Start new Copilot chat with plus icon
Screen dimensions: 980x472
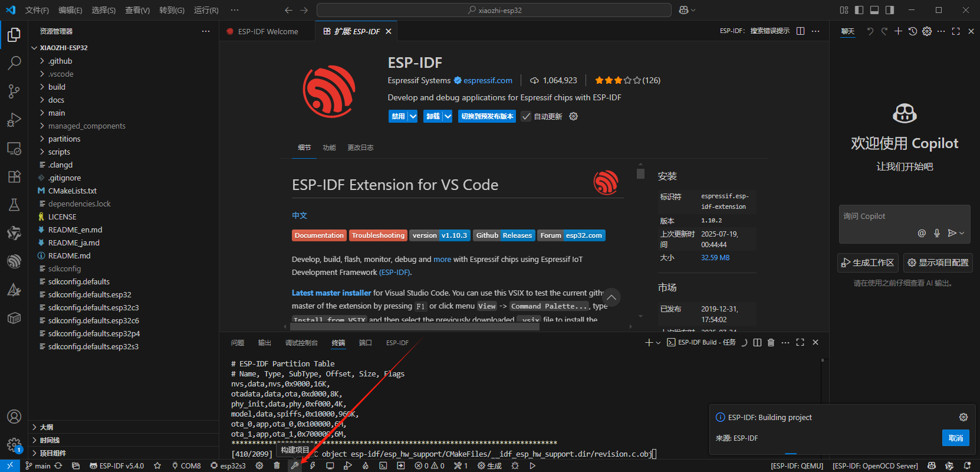(898, 31)
